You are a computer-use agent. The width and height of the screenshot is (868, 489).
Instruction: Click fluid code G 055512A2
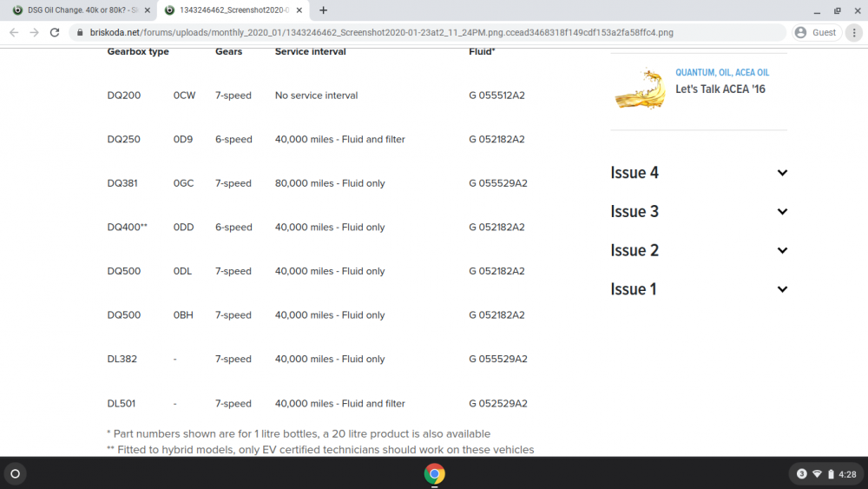coord(496,96)
